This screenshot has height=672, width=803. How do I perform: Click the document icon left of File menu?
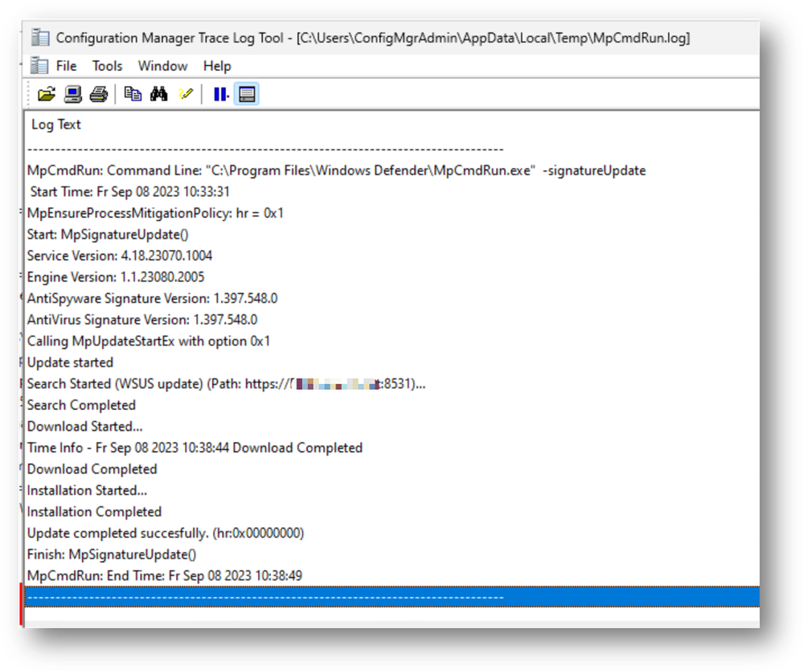coord(39,66)
